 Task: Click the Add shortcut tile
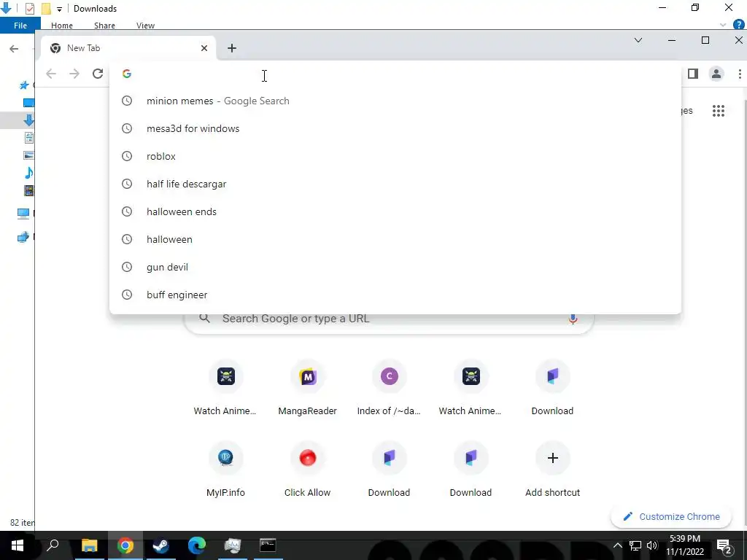553,471
